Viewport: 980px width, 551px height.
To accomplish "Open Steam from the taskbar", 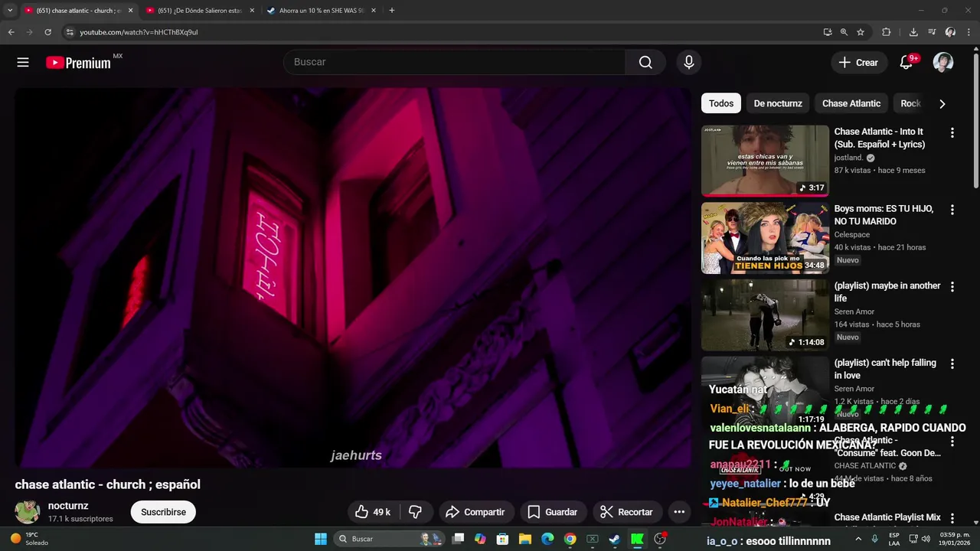I will (614, 539).
